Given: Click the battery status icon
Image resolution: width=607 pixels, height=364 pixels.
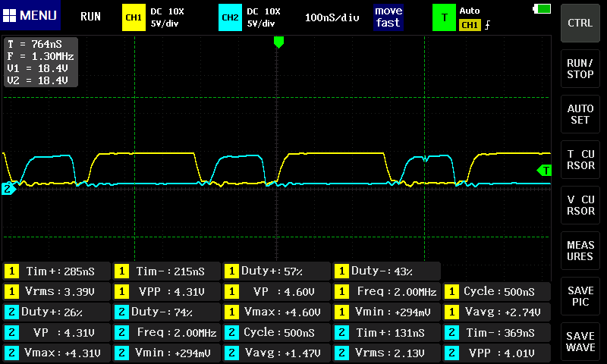Looking at the screenshot, I should [542, 8].
